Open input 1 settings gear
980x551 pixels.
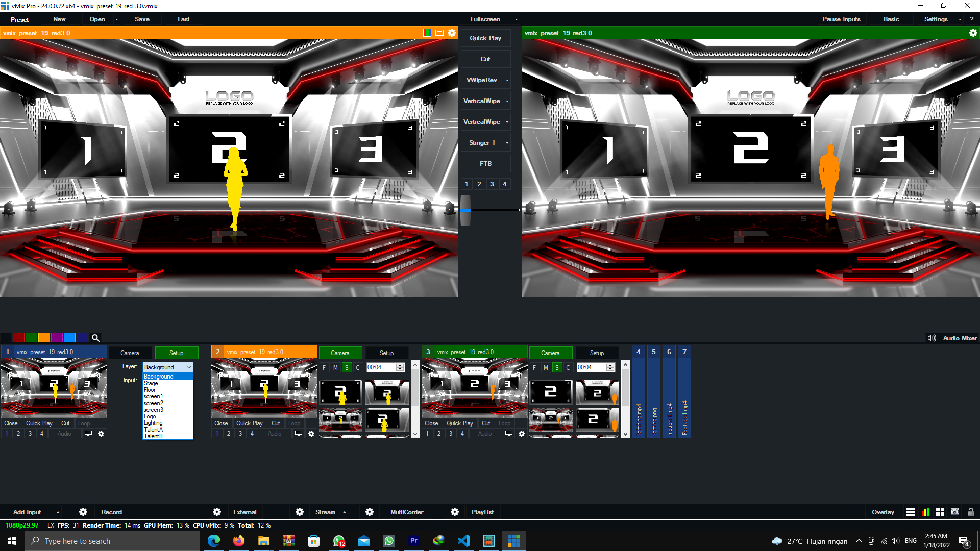pos(101,434)
